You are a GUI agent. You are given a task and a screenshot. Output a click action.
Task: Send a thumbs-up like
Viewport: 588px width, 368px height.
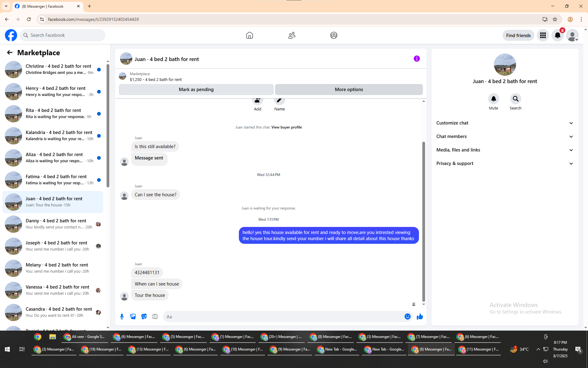[x=420, y=316]
